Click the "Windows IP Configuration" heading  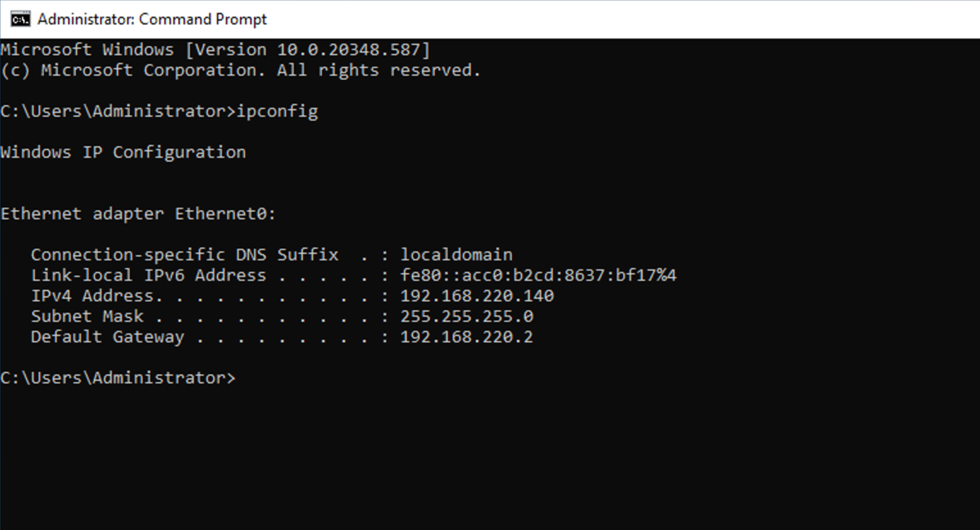(122, 152)
